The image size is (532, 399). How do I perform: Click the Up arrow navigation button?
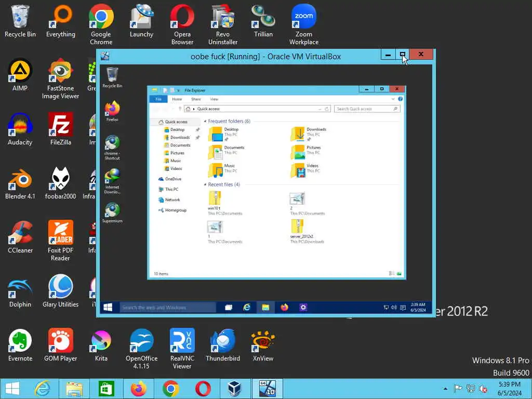pyautogui.click(x=180, y=109)
